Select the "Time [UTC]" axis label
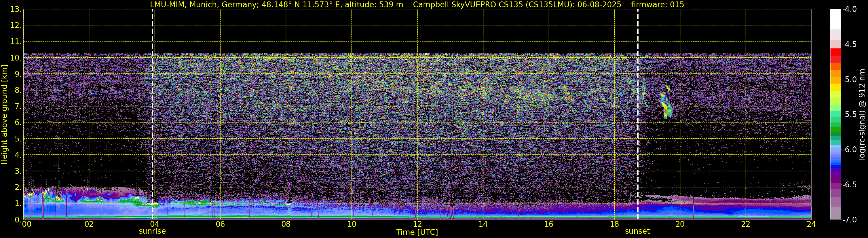 click(x=417, y=232)
